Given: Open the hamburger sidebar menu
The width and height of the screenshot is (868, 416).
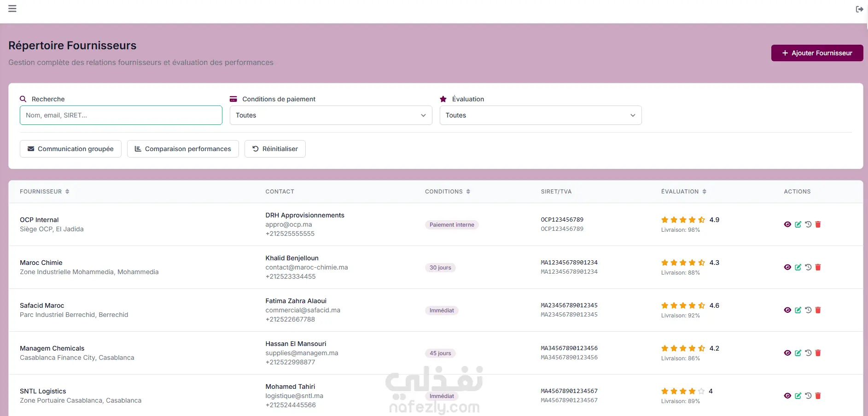Looking at the screenshot, I should pyautogui.click(x=12, y=9).
